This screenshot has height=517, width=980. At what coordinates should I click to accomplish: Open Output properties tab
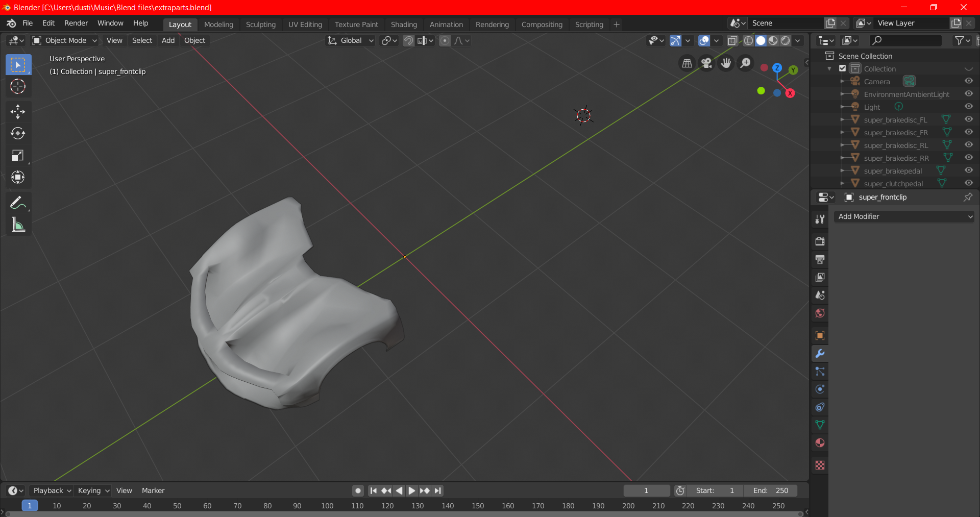point(820,259)
